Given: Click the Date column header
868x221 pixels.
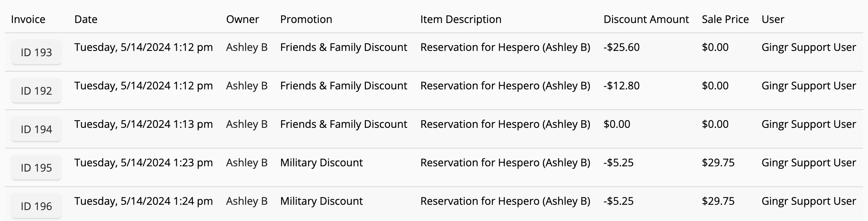Looking at the screenshot, I should click(x=86, y=19).
